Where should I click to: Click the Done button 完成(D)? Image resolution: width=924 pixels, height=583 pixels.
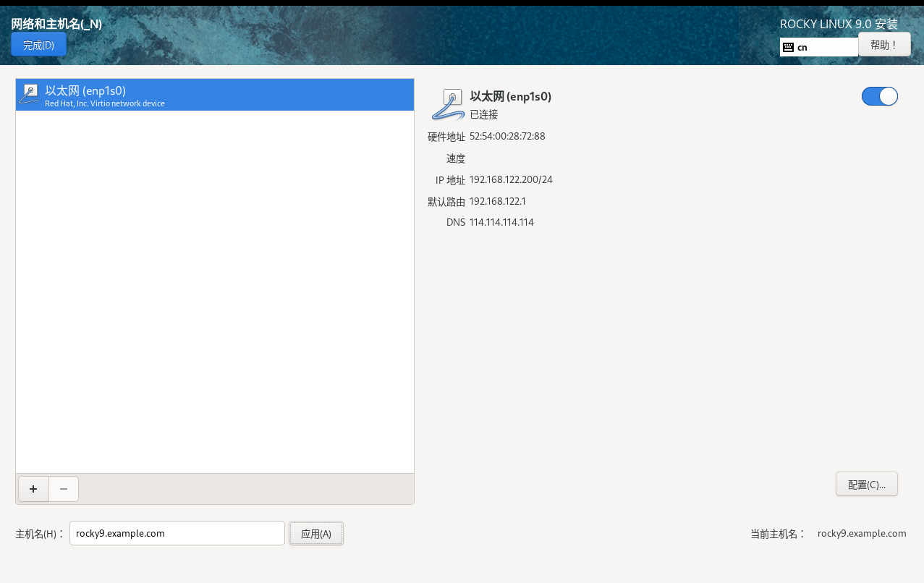tap(38, 45)
